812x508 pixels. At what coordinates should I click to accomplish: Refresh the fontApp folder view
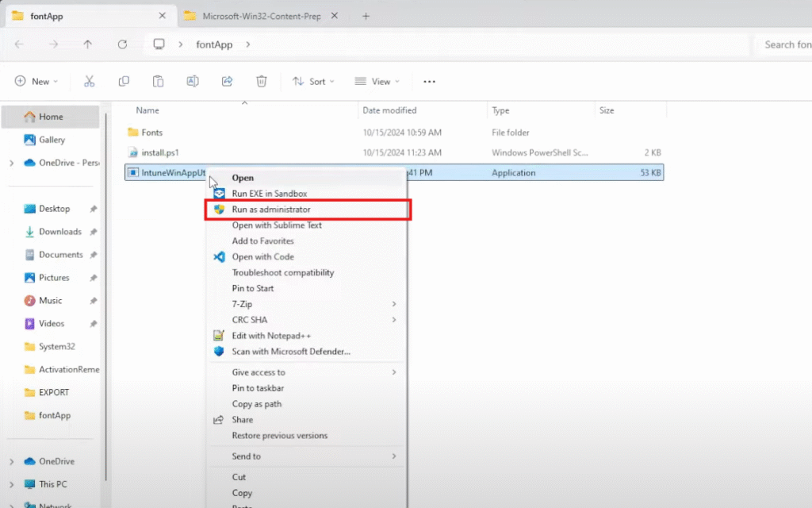point(122,44)
